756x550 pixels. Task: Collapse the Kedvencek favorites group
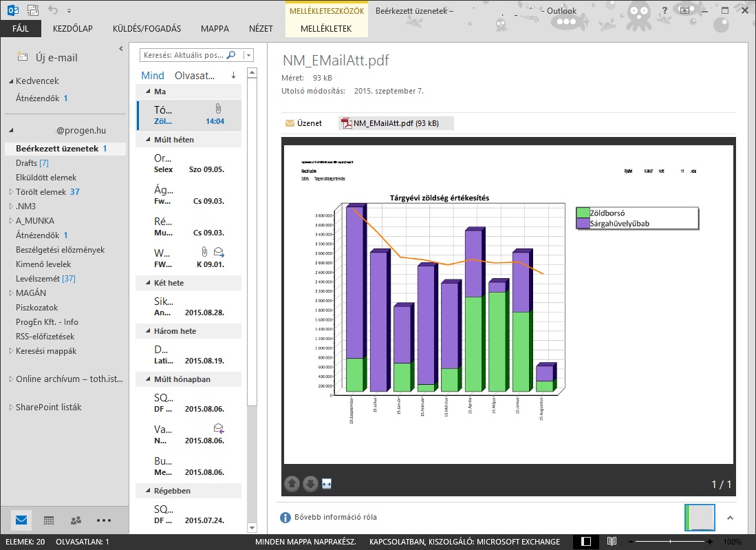point(11,81)
